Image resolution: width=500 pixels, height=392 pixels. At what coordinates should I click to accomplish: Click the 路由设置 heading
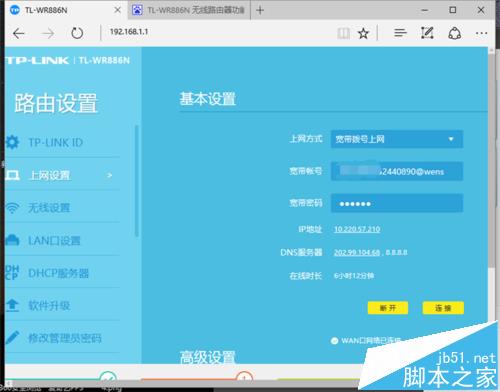click(56, 103)
